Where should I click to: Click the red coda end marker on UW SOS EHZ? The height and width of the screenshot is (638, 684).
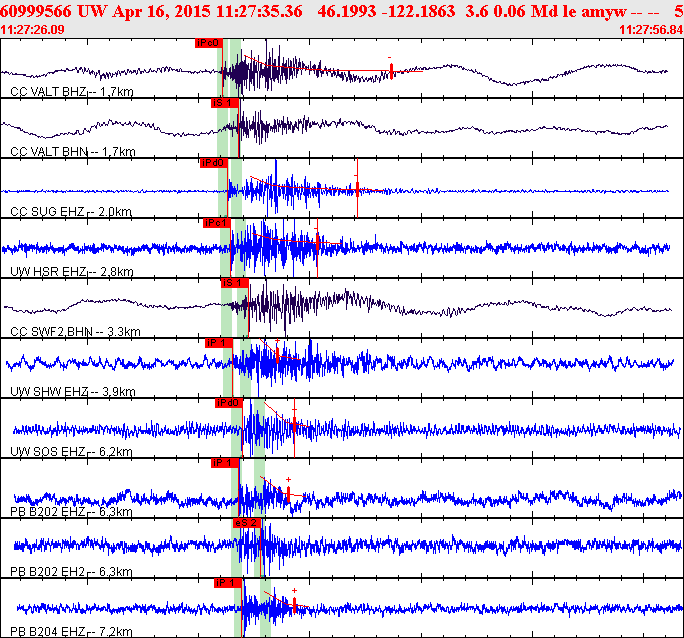[294, 424]
